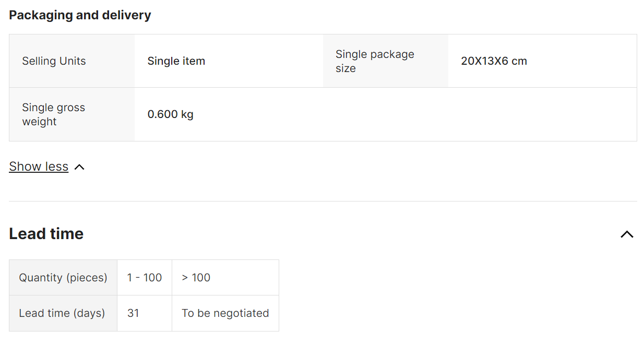
Task: Collapse the Lead time section chevron
Action: coord(627,234)
